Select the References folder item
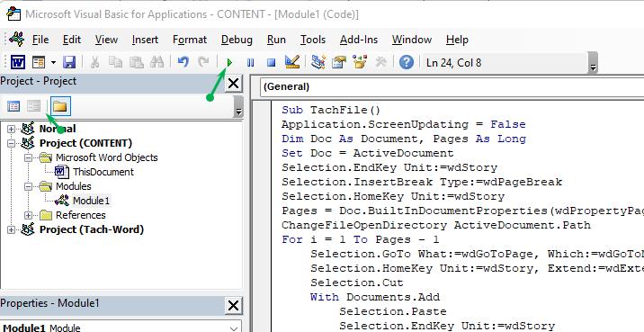 pyautogui.click(x=81, y=215)
